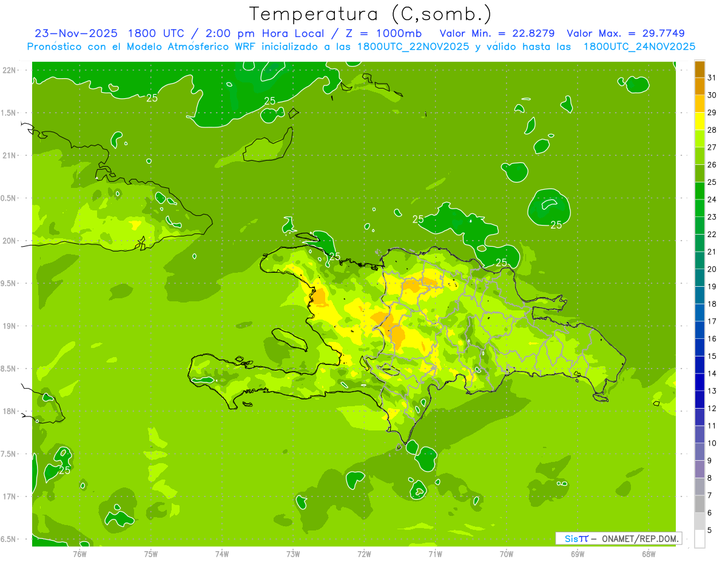This screenshot has height=562, width=728.
Task: Click legend value "26"
Action: tap(712, 164)
